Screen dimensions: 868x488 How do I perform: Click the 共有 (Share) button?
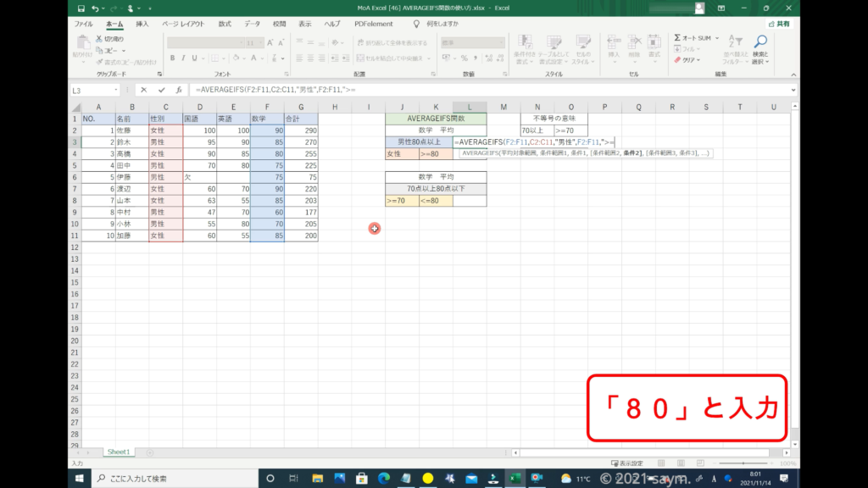[x=778, y=24]
